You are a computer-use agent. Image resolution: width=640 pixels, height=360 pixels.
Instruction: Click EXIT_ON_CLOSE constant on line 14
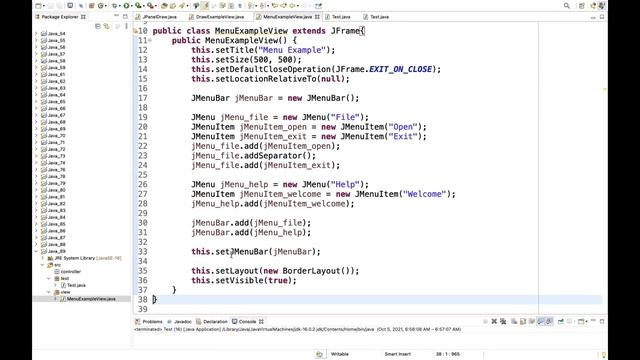[400, 69]
